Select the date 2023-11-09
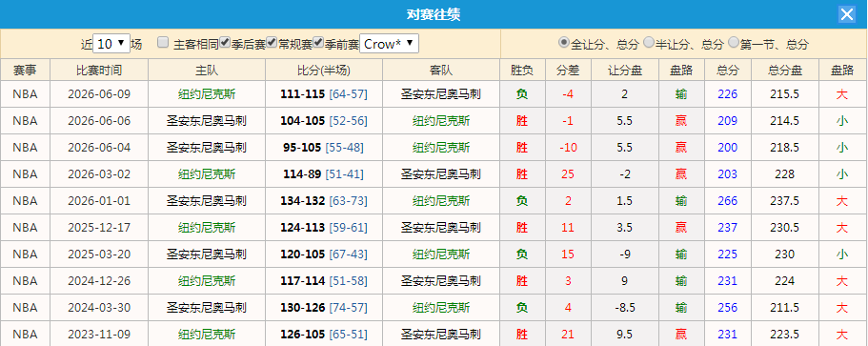This screenshot has width=868, height=346. coord(99,335)
